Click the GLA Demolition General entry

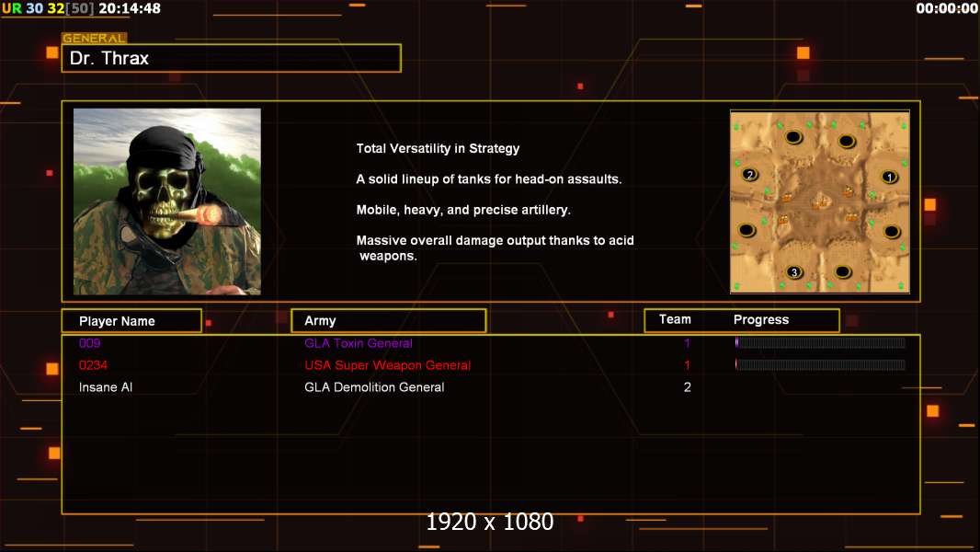[x=374, y=387]
